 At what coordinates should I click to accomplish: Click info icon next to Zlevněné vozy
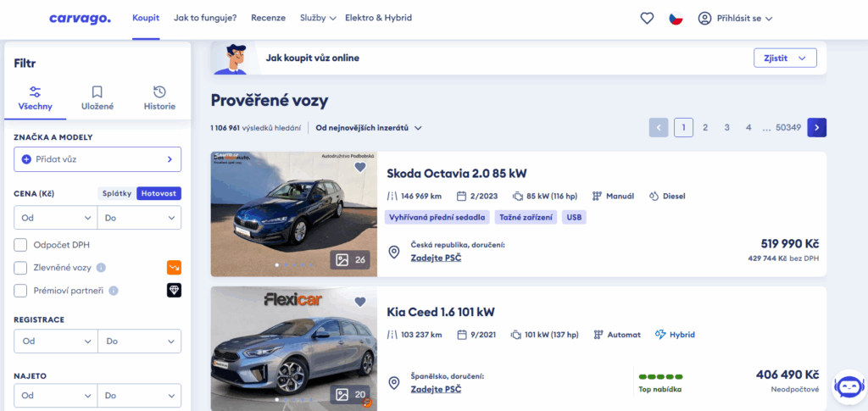tap(101, 268)
